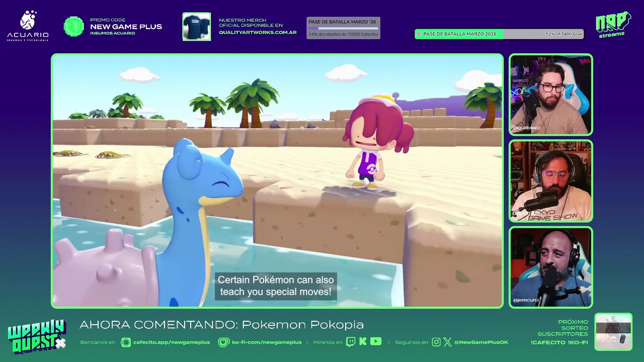
Task: Click the $400 goal progress bar
Action: pyautogui.click(x=499, y=34)
